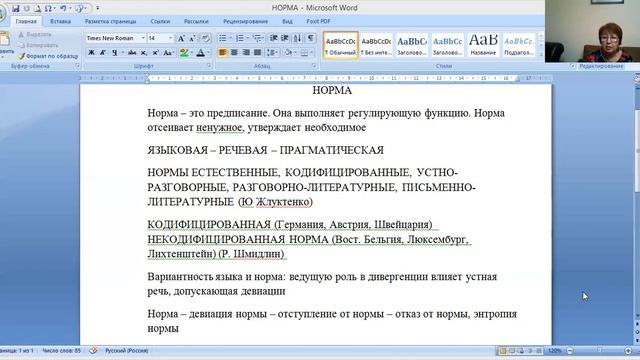Apply Название style
This screenshot has height=360, width=640.
point(483,45)
